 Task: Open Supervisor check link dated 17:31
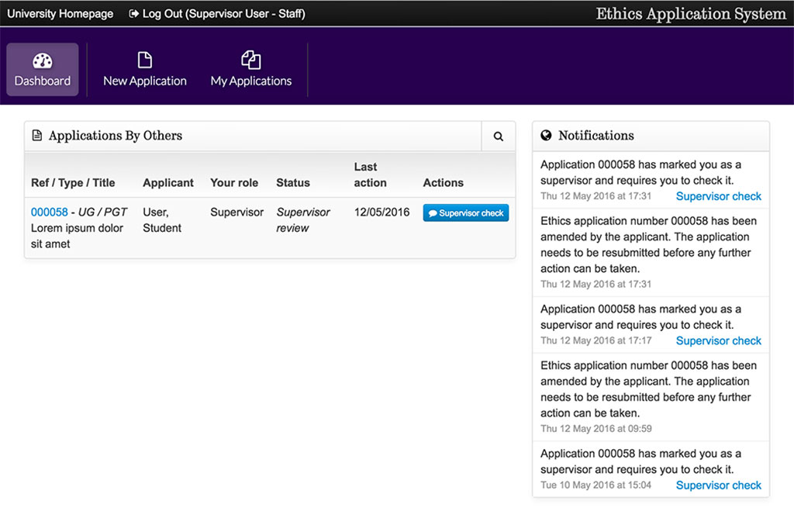[x=719, y=196]
